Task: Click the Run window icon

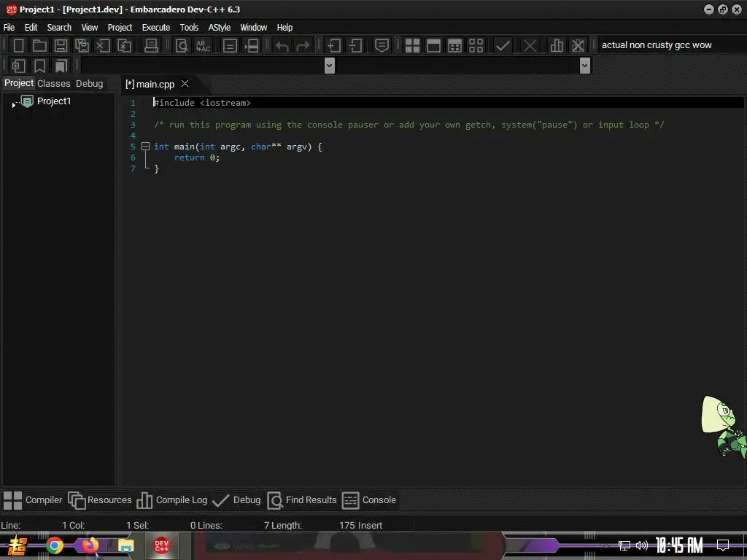Action: 433,46
